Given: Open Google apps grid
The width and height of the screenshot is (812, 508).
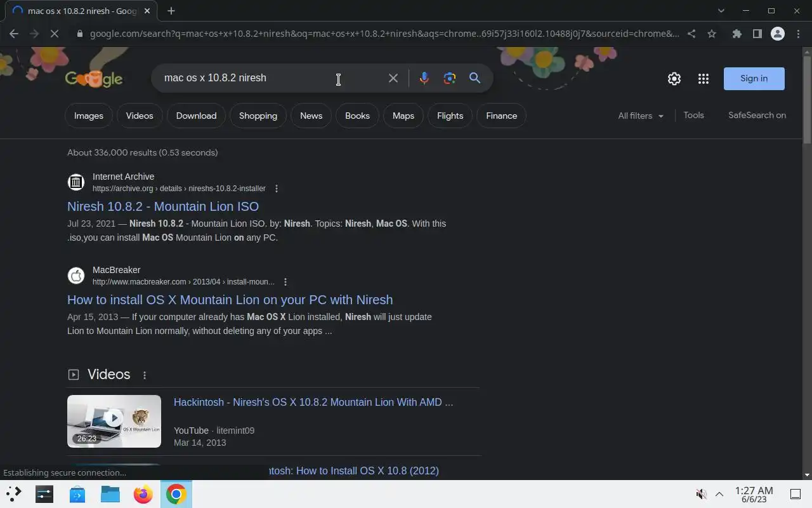Looking at the screenshot, I should [x=704, y=79].
